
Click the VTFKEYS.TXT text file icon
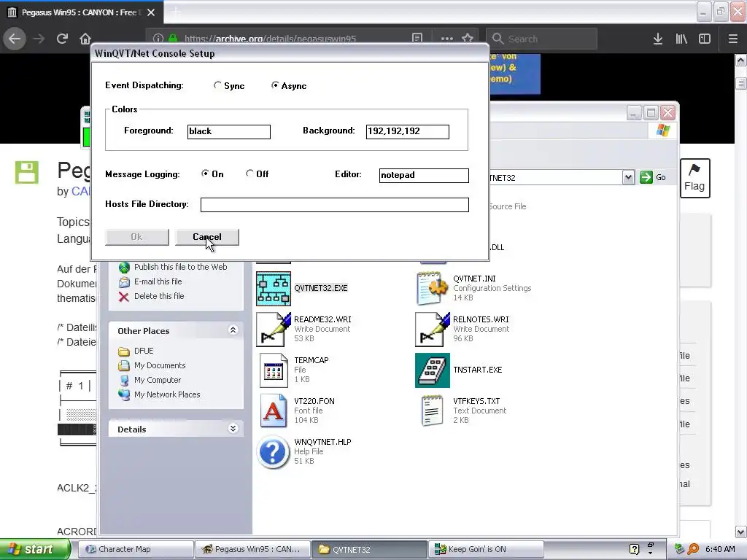click(433, 411)
